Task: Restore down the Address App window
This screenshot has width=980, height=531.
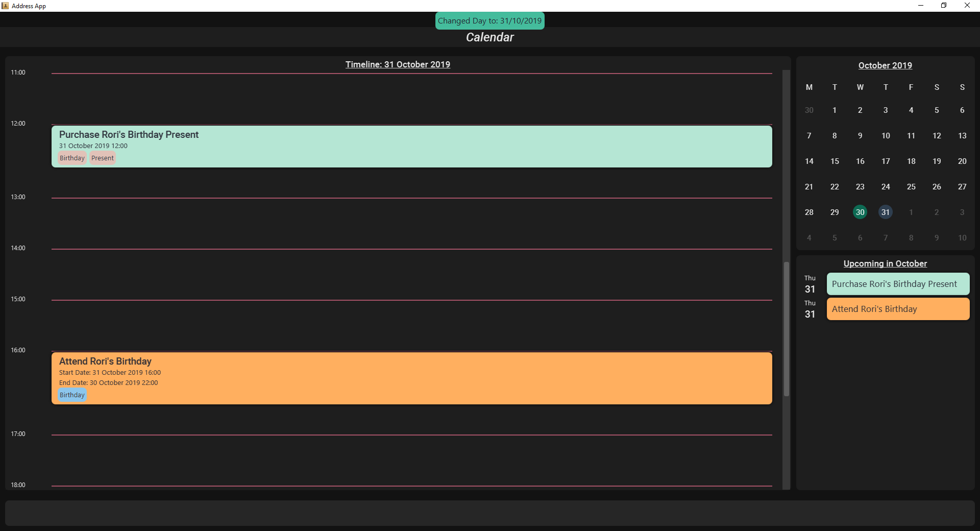Action: tap(944, 6)
